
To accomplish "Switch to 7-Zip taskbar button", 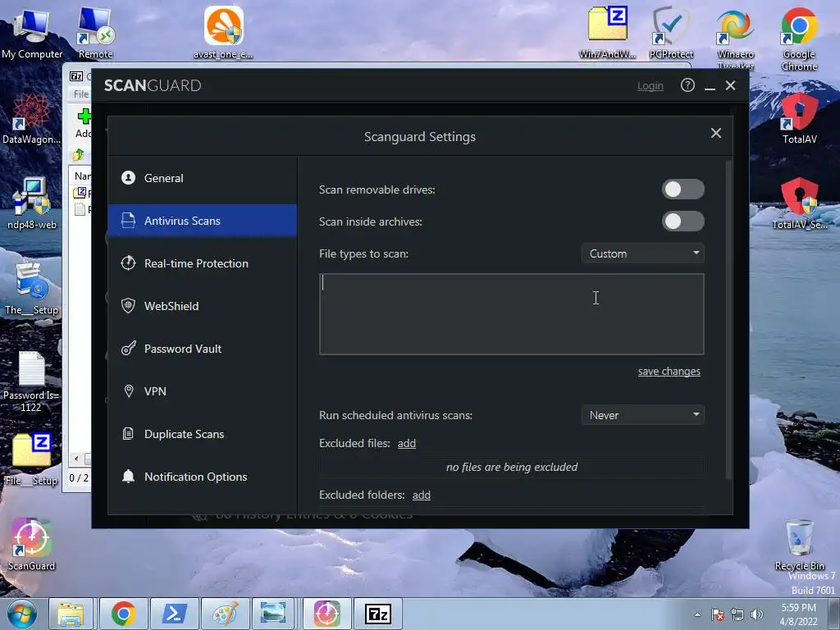I will click(x=377, y=614).
